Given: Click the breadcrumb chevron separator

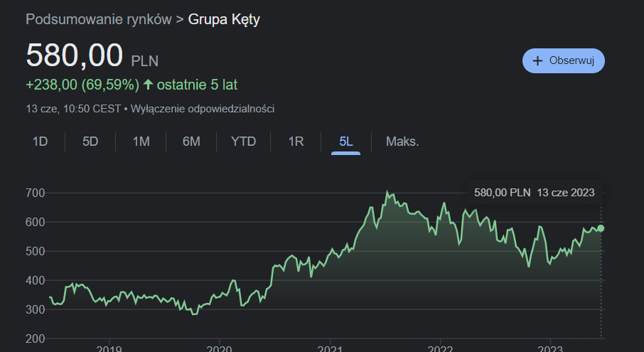Looking at the screenshot, I should (180, 19).
